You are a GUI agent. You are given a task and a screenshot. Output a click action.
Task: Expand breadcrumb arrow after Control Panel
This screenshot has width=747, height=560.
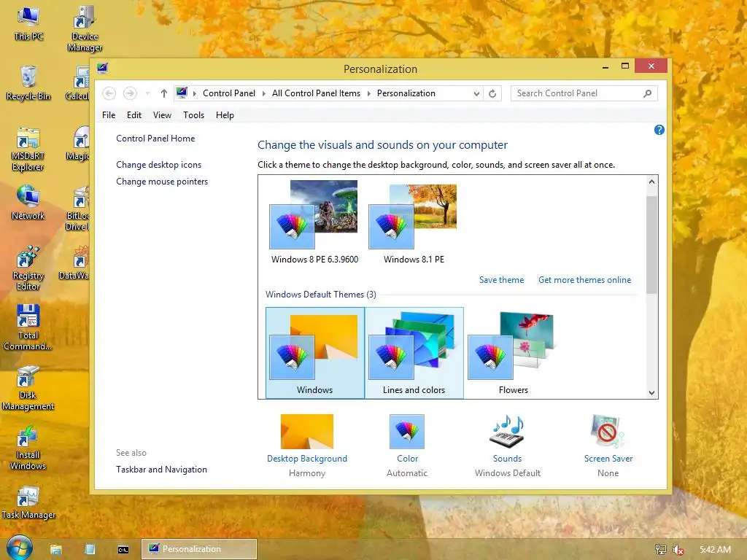coord(263,94)
